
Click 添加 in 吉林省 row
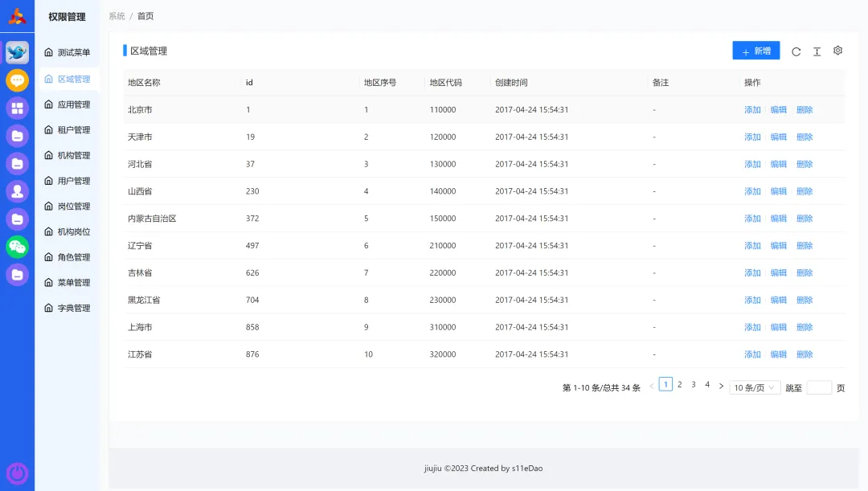(x=752, y=272)
